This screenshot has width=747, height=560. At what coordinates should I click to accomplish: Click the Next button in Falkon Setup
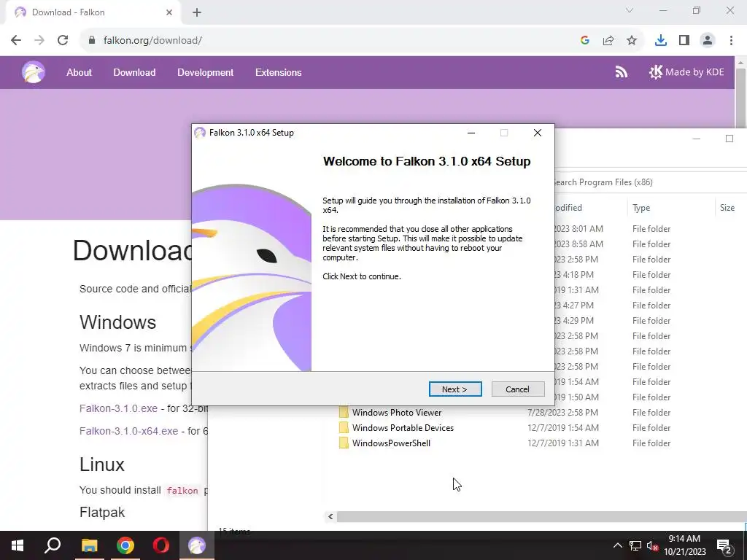coord(455,389)
